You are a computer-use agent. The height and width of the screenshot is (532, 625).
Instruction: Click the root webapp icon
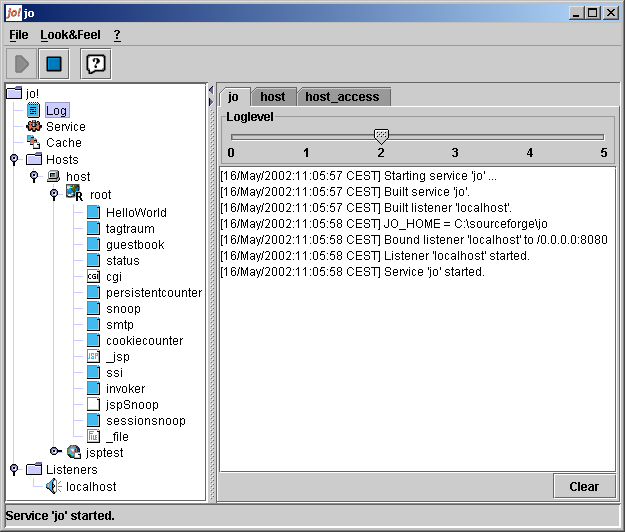75,193
